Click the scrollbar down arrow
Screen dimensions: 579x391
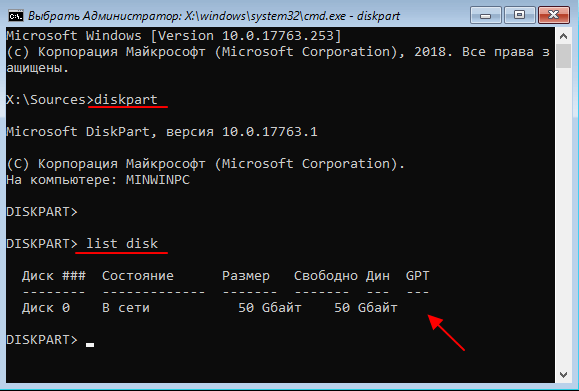[x=563, y=375]
